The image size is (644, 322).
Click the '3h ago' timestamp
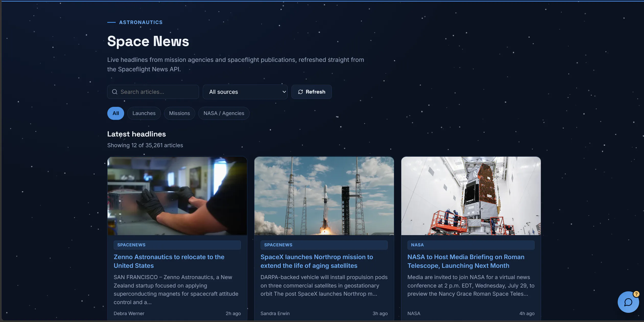(x=380, y=313)
